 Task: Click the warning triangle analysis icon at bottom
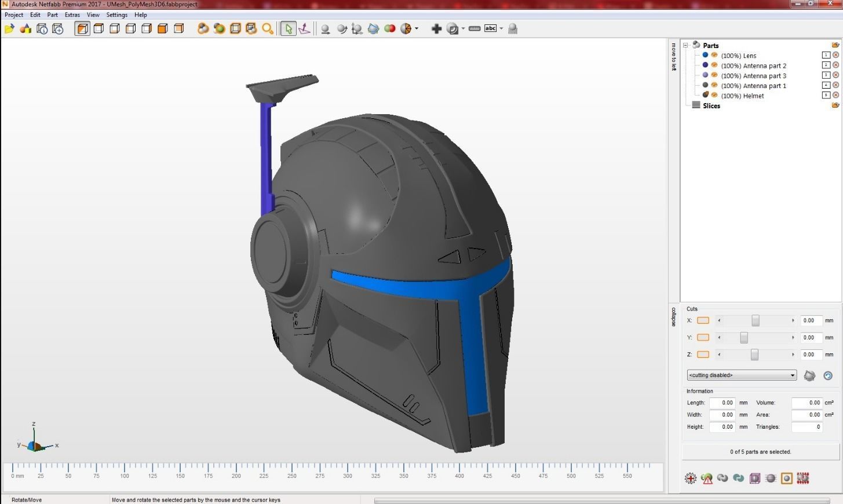[707, 478]
